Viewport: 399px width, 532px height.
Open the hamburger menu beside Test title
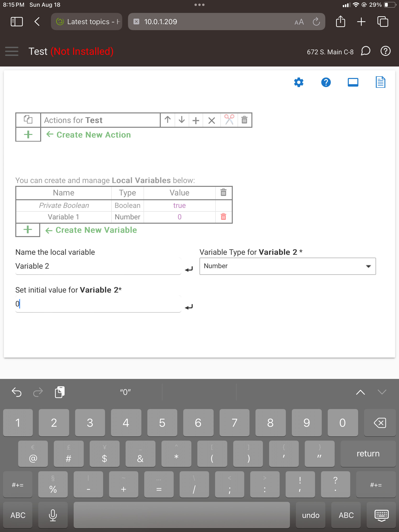click(12, 51)
